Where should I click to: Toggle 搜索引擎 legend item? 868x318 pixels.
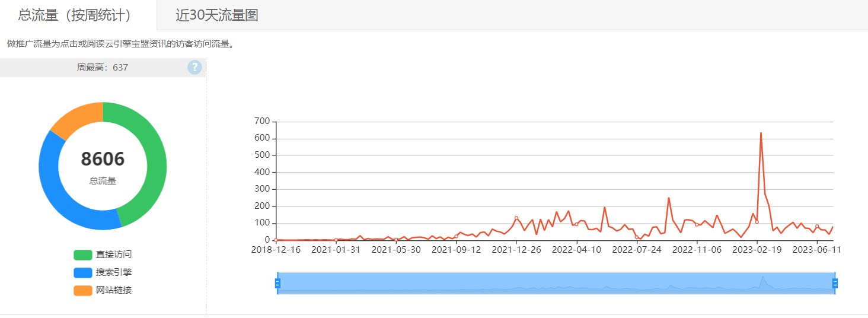pyautogui.click(x=103, y=272)
